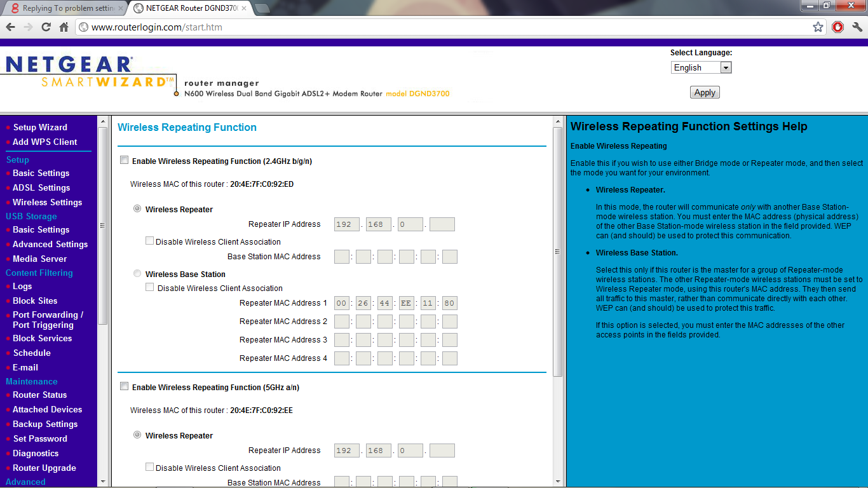Screen dimensions: 868x488
Task: Reload the router page
Action: (x=46, y=27)
